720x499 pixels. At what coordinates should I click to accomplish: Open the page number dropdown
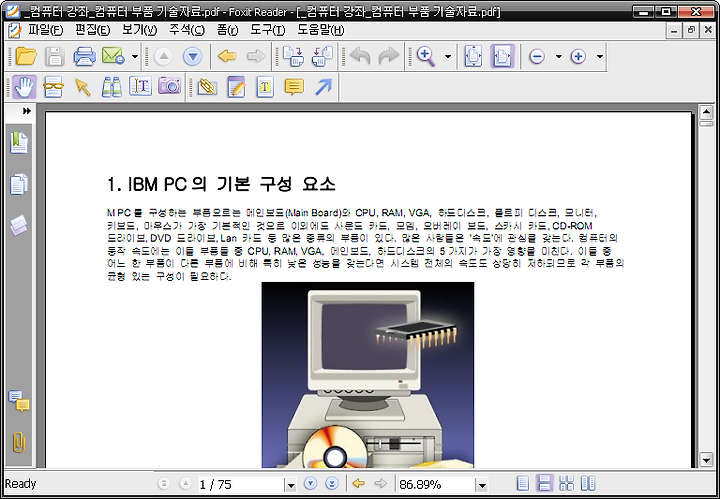click(290, 485)
